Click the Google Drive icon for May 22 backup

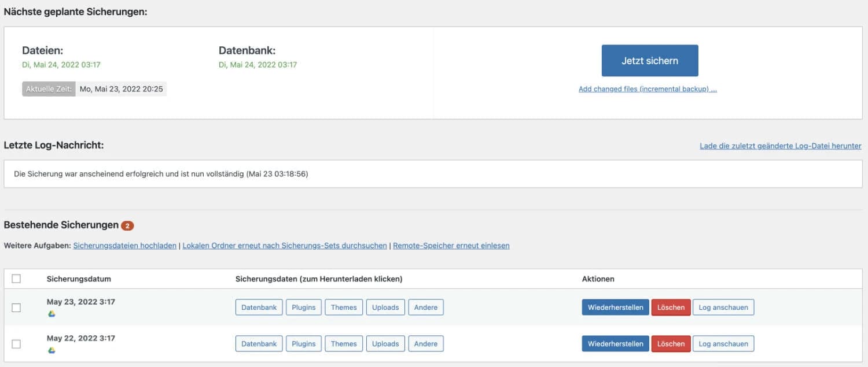click(52, 350)
